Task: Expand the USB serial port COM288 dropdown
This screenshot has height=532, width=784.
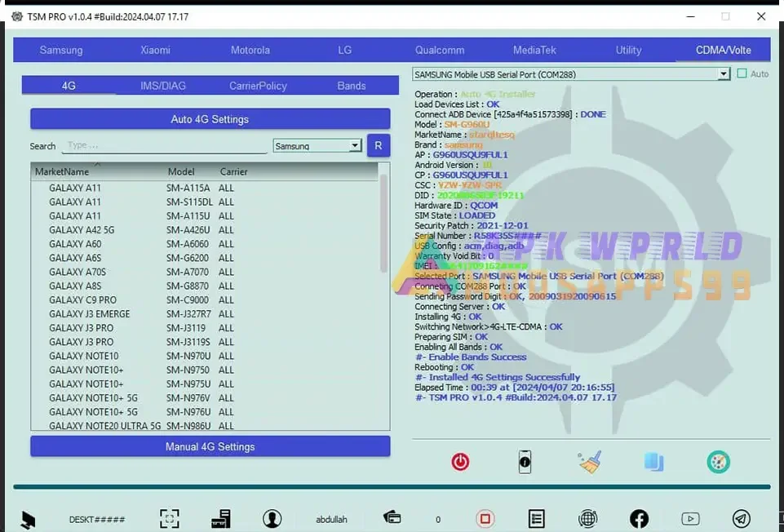Action: pos(723,73)
